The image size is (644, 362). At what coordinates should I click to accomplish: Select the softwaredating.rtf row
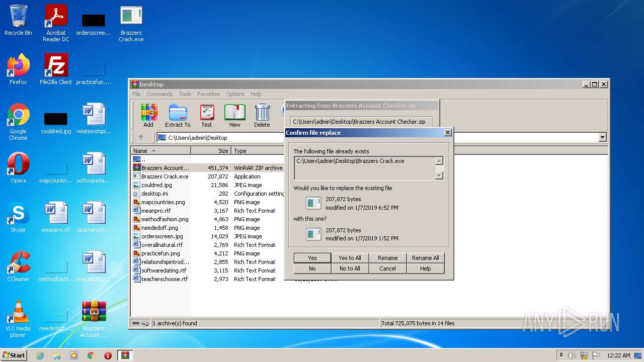click(208, 270)
